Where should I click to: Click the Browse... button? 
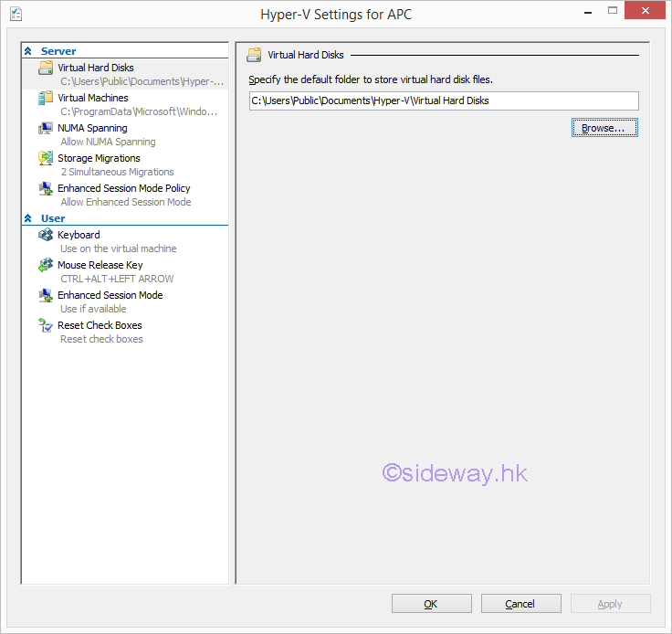(604, 128)
